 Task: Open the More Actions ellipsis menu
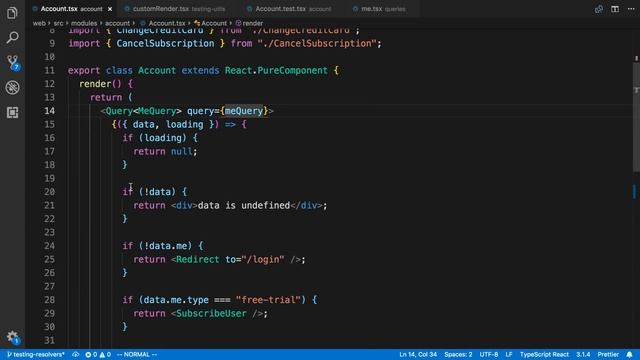click(x=631, y=9)
